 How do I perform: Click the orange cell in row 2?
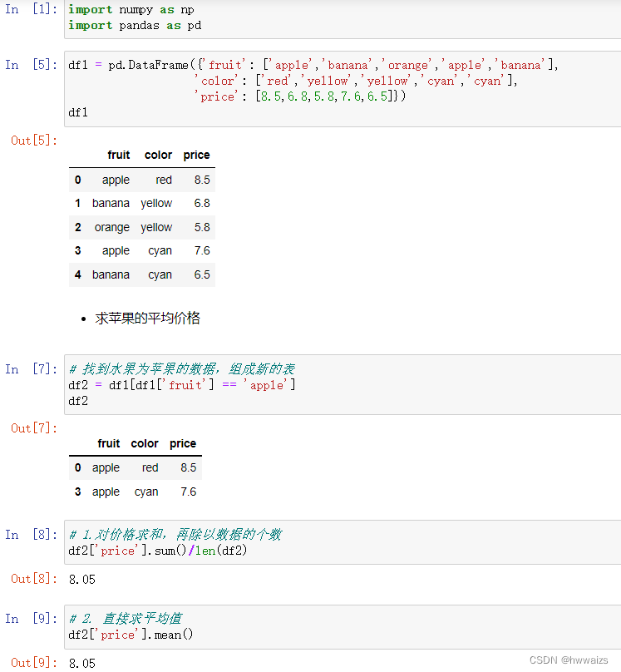111,228
